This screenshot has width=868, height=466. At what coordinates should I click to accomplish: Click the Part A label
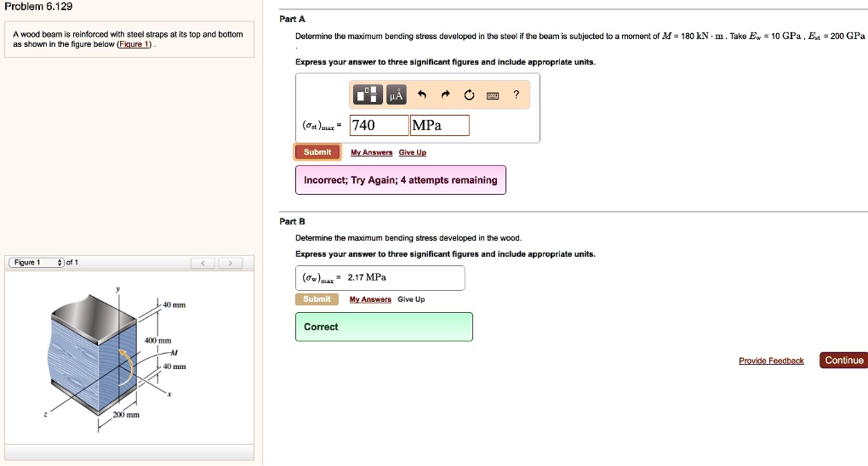pos(292,19)
